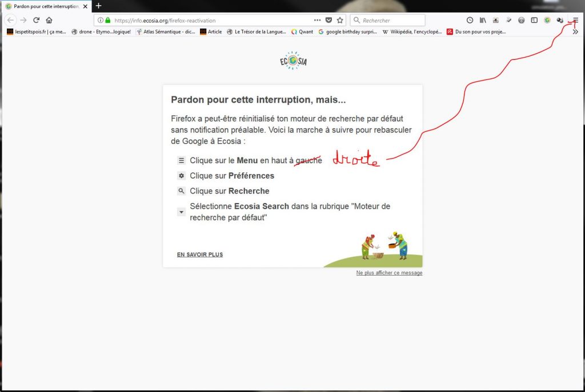585x392 pixels.
Task: Go back to the previous page
Action: pos(10,20)
